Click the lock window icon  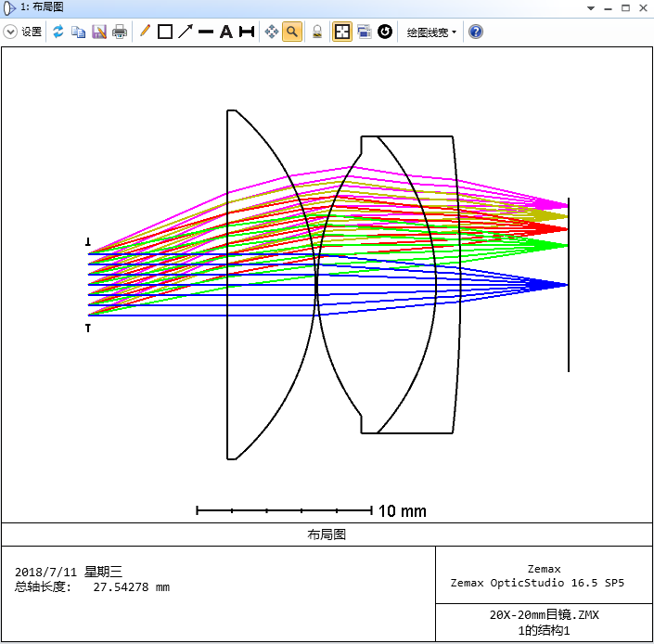(317, 32)
